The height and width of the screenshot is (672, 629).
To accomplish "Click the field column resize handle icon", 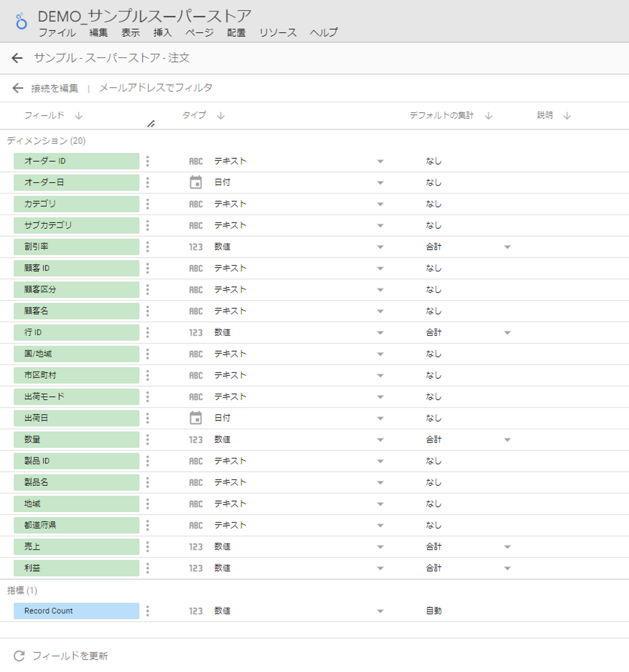I will click(151, 124).
